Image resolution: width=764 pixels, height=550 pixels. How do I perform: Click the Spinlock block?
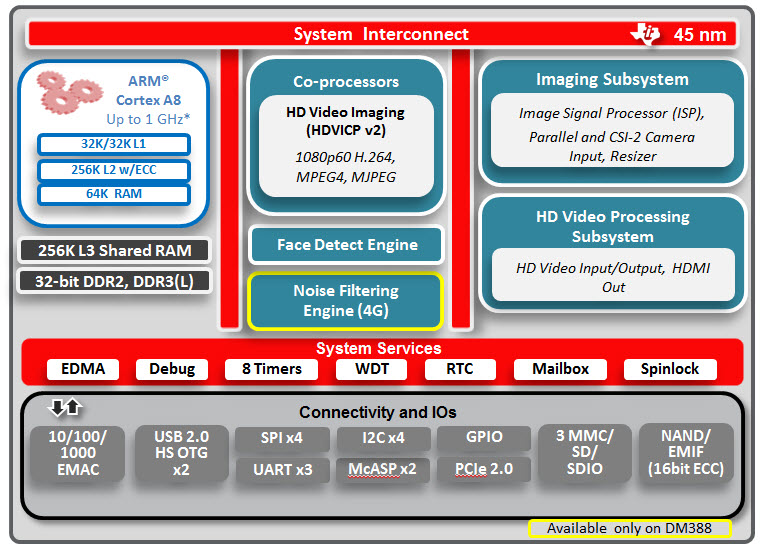tap(669, 369)
